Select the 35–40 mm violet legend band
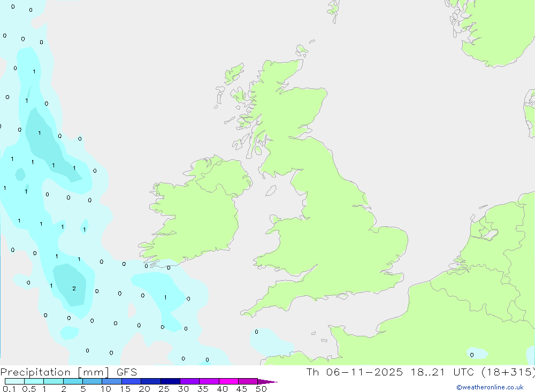This screenshot has height=392, width=535. (x=209, y=381)
